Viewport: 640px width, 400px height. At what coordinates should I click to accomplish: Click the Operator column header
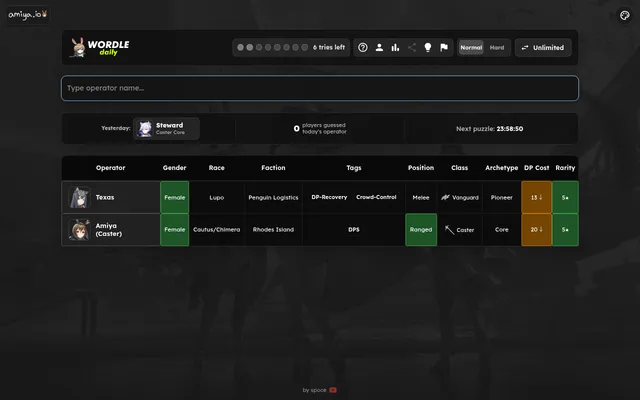click(111, 168)
